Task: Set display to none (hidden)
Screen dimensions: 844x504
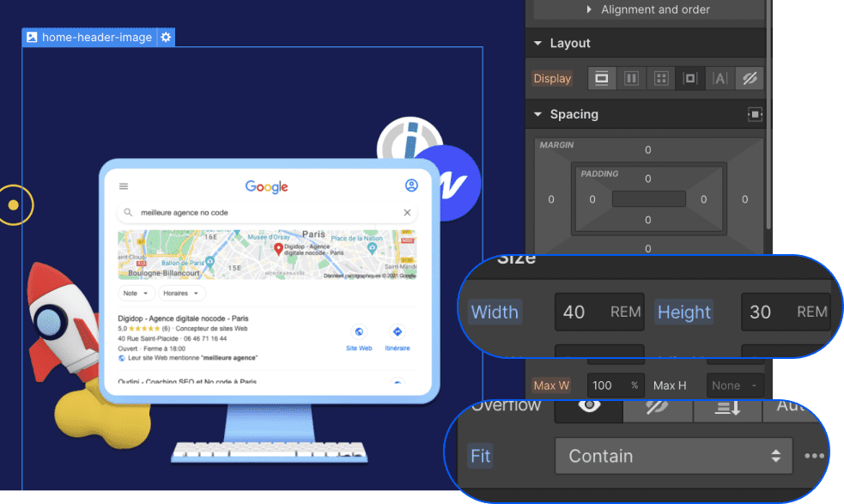Action: [x=750, y=79]
